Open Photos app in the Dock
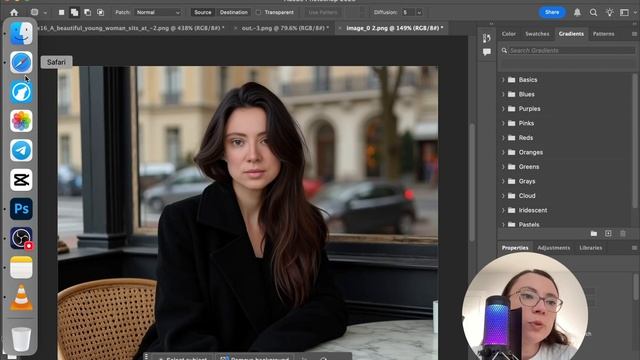 pyautogui.click(x=21, y=121)
